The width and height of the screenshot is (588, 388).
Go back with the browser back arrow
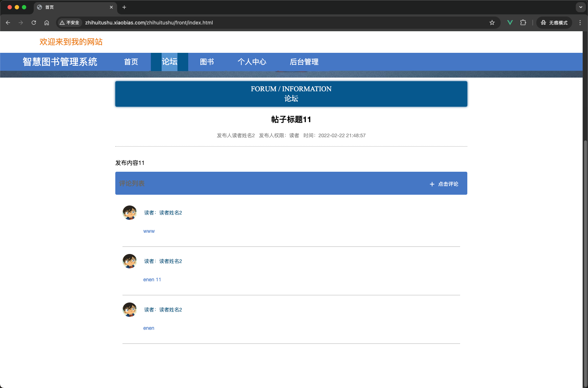tap(8, 23)
